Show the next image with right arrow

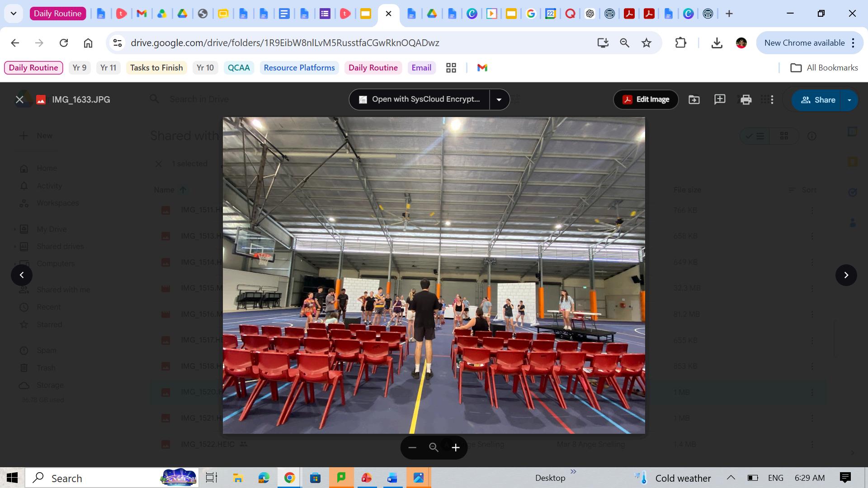[846, 275]
